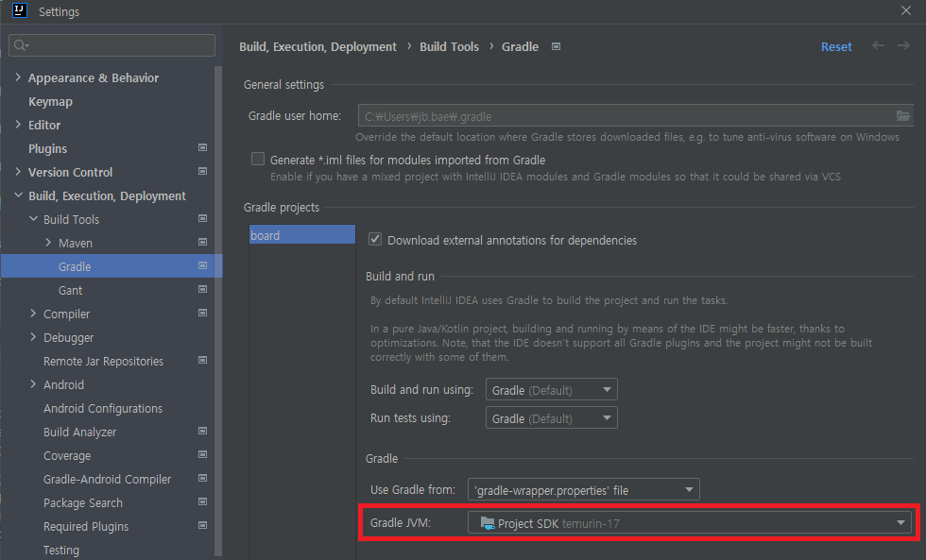The image size is (926, 560).
Task: Open the Plugins settings page
Action: pos(47,148)
